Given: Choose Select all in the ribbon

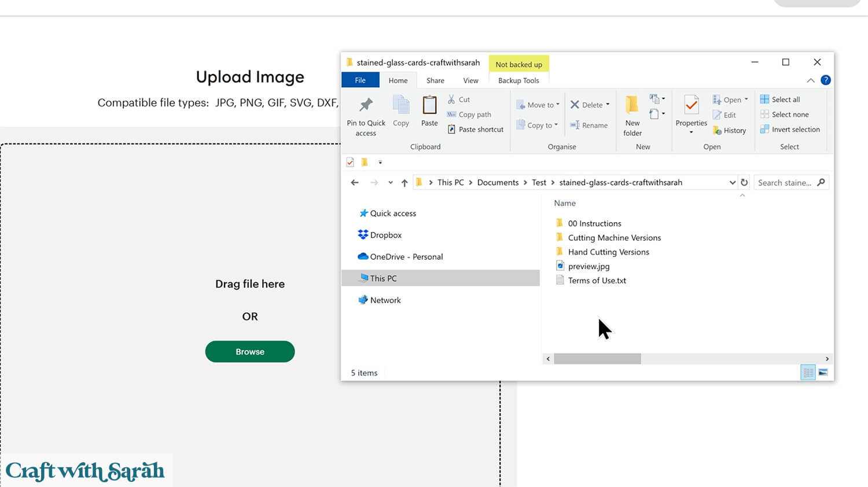Looking at the screenshot, I should pyautogui.click(x=785, y=99).
